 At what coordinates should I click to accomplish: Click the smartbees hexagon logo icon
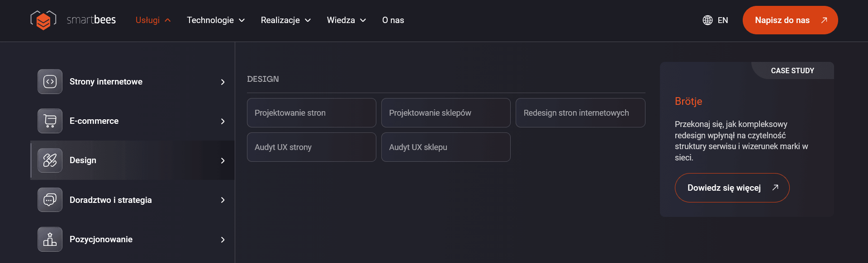(x=43, y=20)
